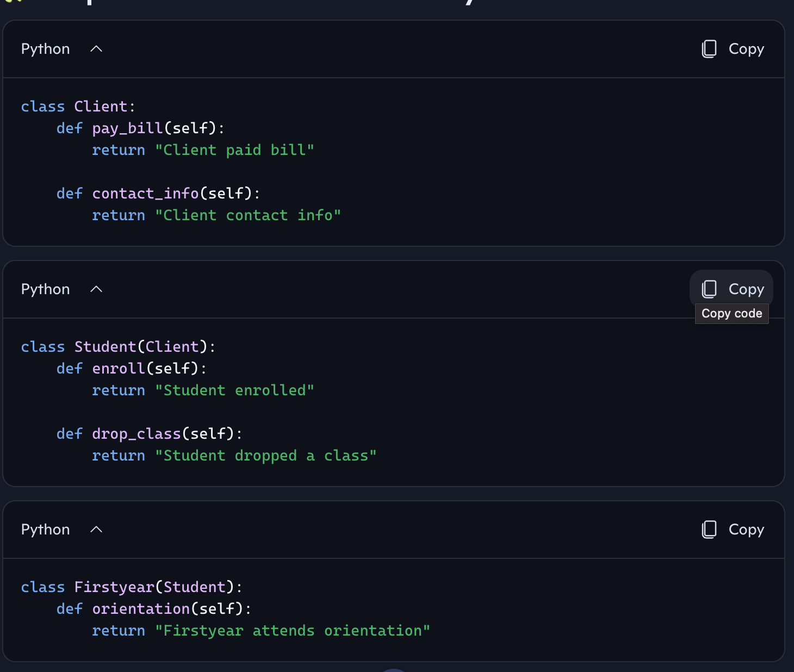Click the "Student enrolled" string in the code

[234, 390]
